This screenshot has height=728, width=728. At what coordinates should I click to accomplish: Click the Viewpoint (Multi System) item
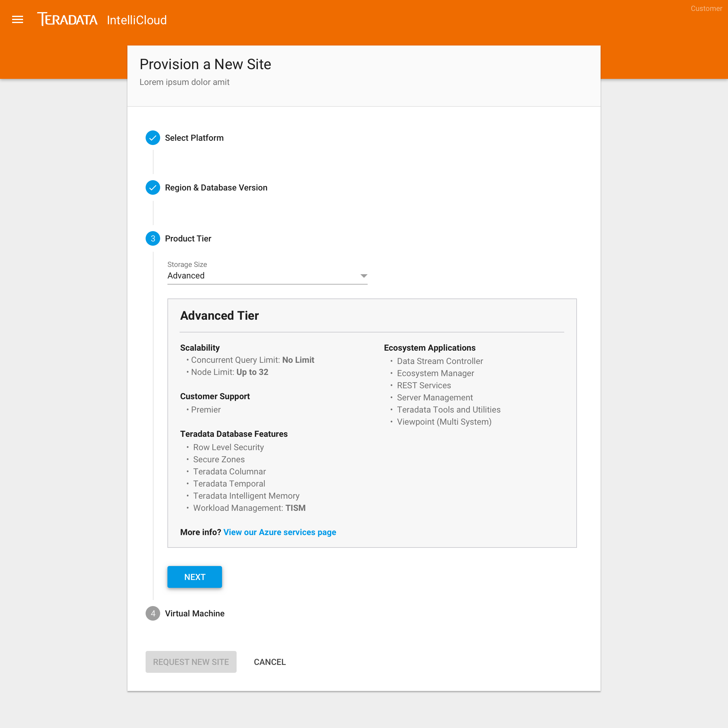(444, 422)
